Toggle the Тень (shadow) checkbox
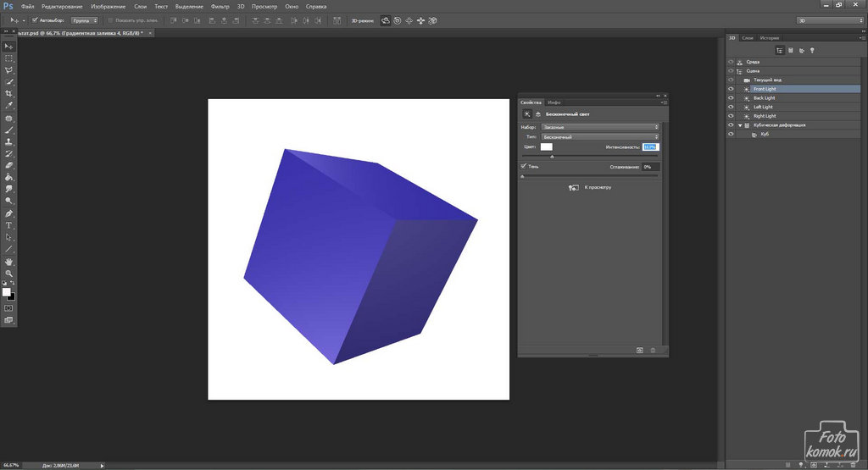868x470 pixels. pyautogui.click(x=524, y=166)
